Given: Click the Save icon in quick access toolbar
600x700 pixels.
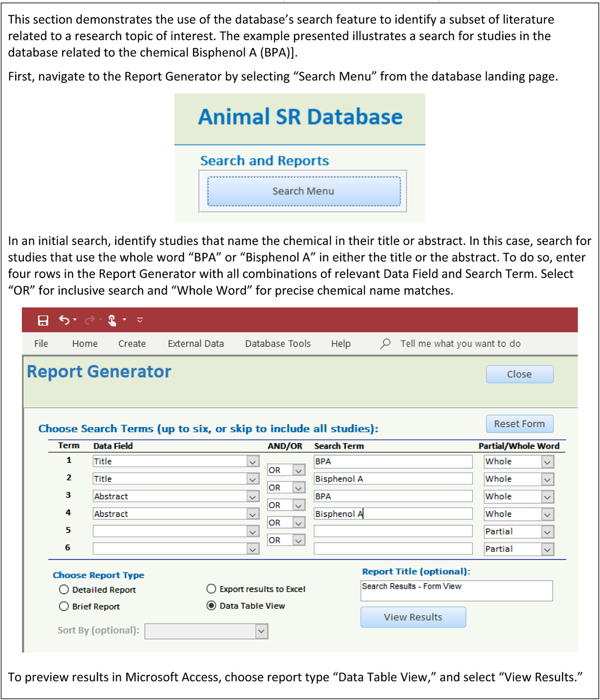Looking at the screenshot, I should pyautogui.click(x=43, y=320).
